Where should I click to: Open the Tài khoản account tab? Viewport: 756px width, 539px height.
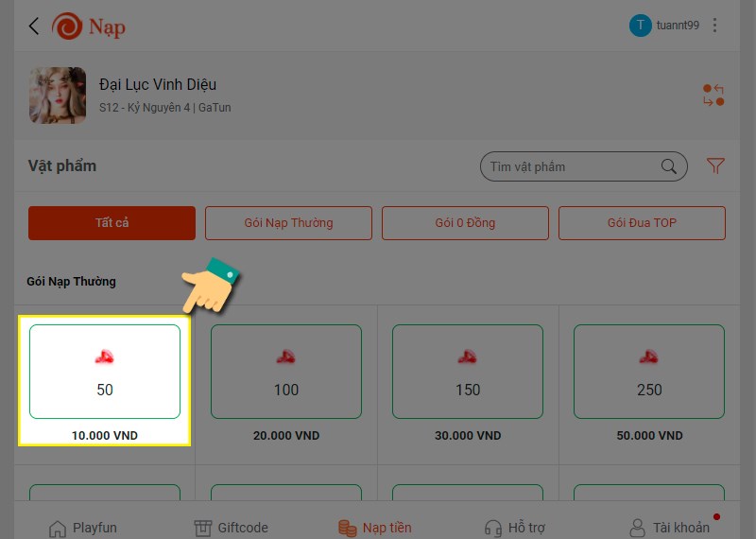click(670, 528)
